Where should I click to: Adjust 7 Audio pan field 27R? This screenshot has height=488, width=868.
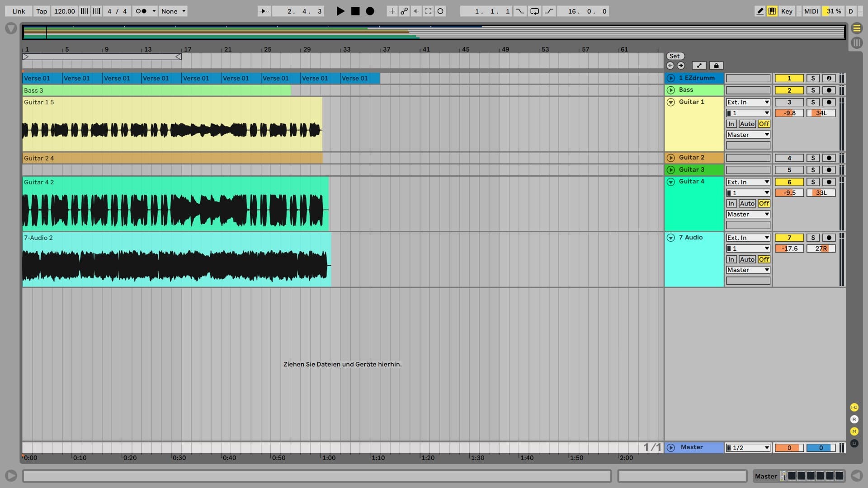(x=821, y=249)
